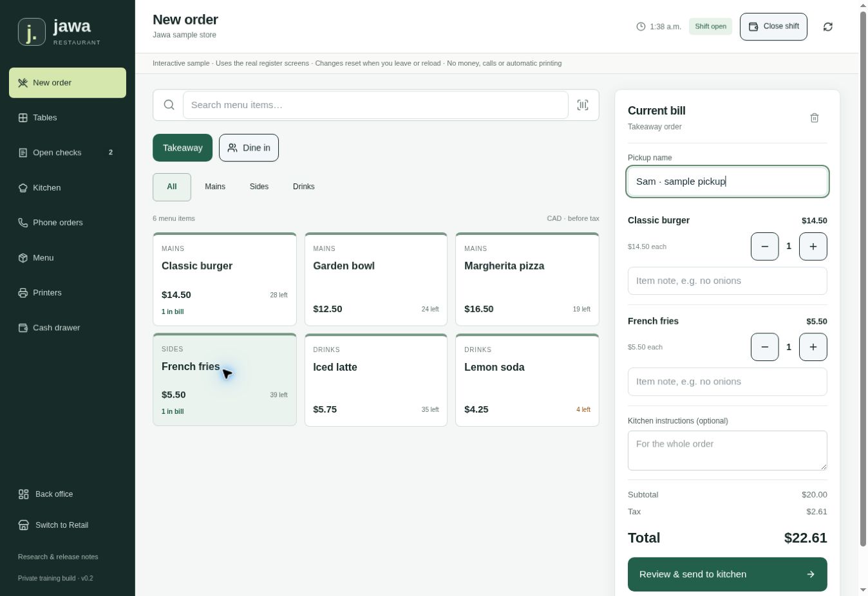Open Back office

tap(68, 494)
